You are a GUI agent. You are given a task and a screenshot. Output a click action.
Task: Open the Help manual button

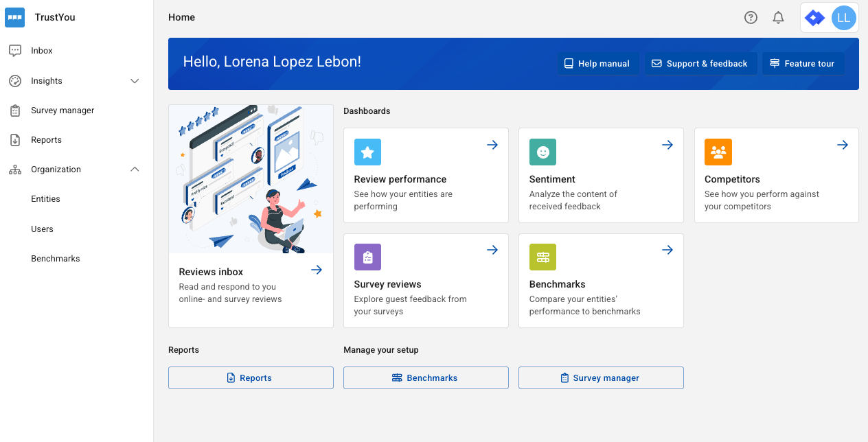tap(597, 64)
